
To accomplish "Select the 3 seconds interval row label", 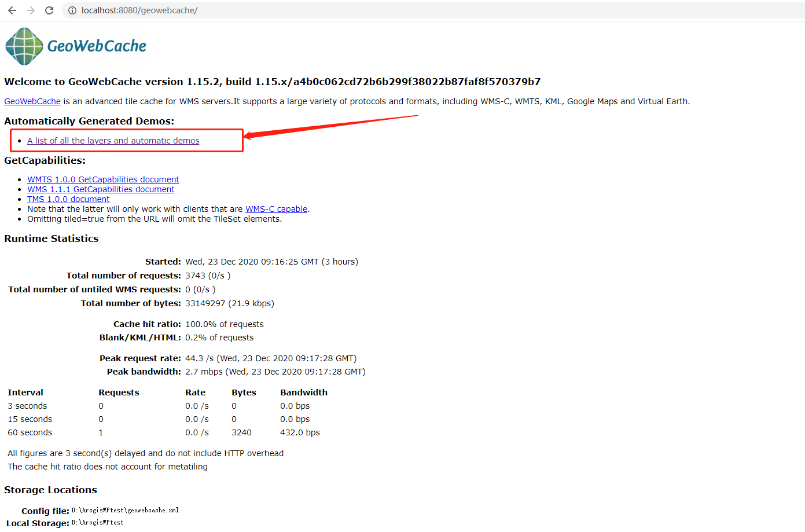I will 27,406.
